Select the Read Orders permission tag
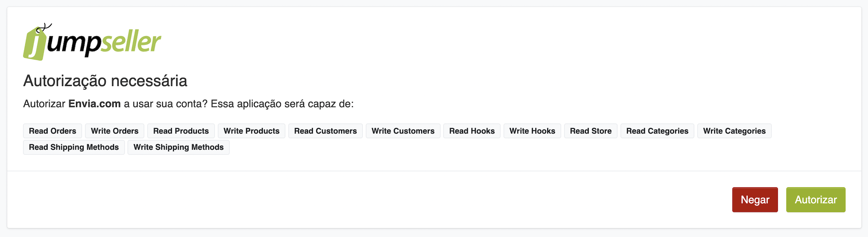 [52, 131]
